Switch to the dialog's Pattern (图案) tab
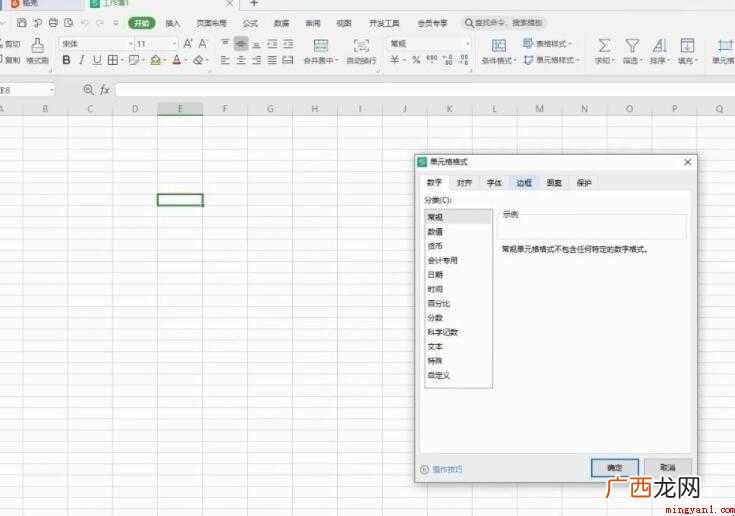Image resolution: width=735 pixels, height=516 pixels. point(554,183)
